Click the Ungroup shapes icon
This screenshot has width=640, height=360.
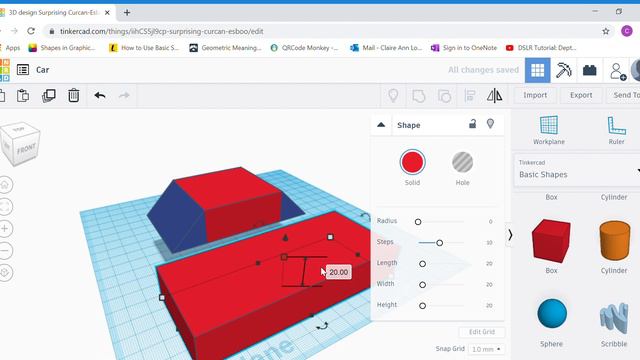444,96
